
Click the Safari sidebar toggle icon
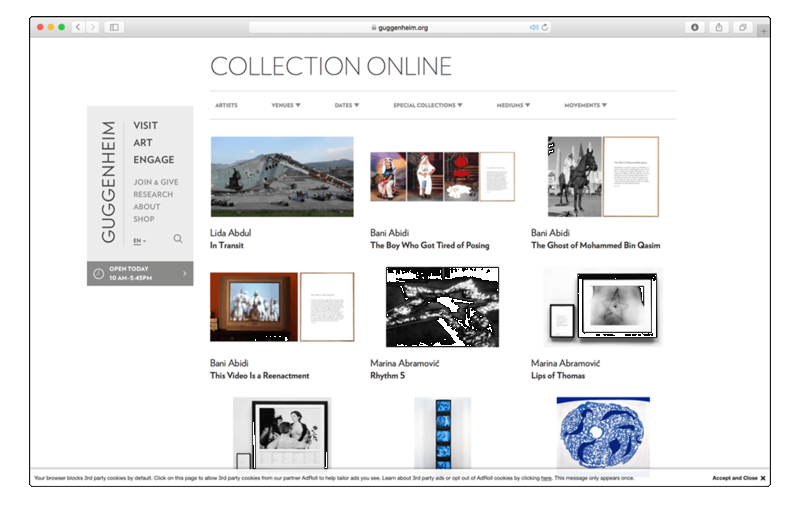(114, 27)
